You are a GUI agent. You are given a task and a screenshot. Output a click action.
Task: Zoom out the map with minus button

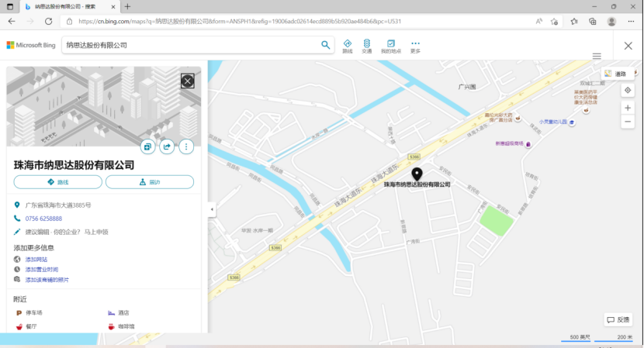pos(628,122)
